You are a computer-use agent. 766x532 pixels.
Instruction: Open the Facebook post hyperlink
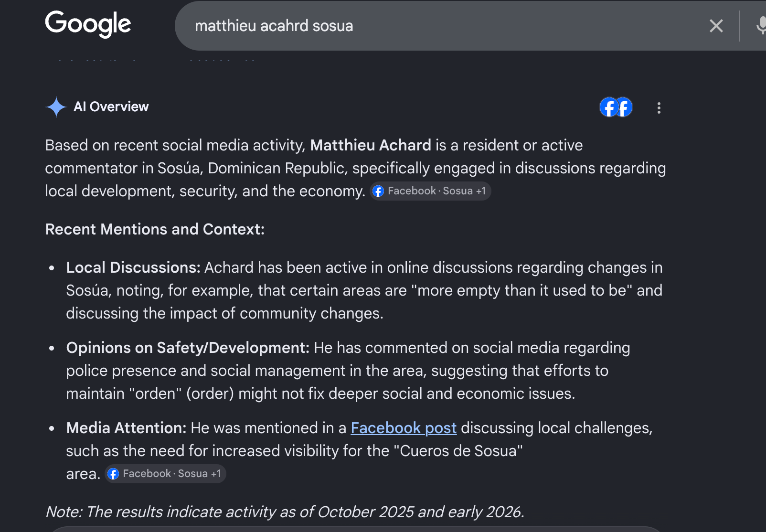pyautogui.click(x=404, y=428)
